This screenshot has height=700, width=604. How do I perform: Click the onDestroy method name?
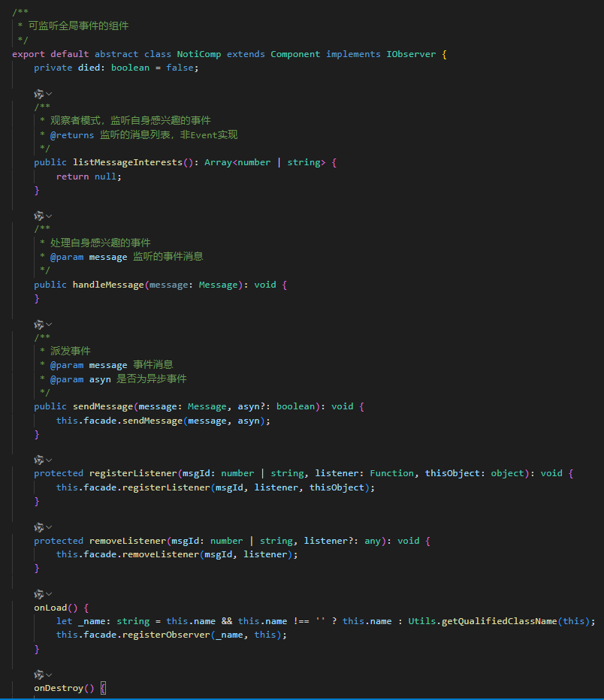59,688
